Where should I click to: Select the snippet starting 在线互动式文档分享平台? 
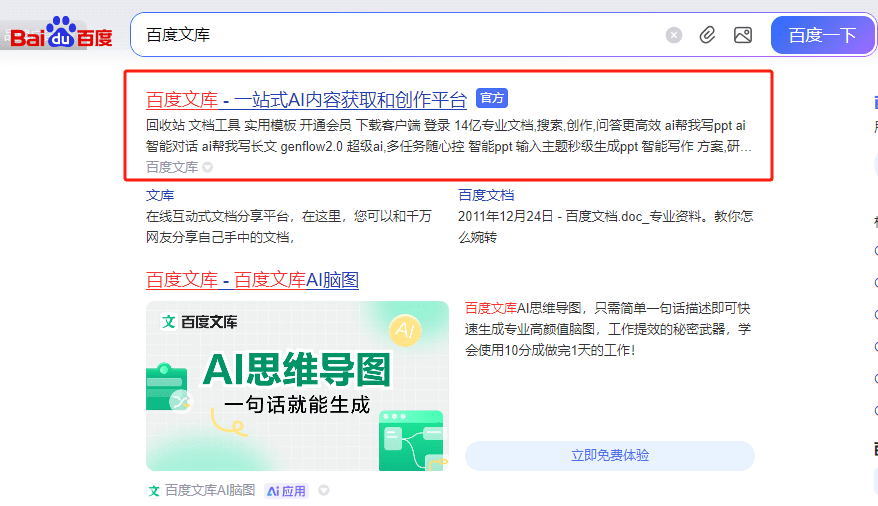coord(289,227)
